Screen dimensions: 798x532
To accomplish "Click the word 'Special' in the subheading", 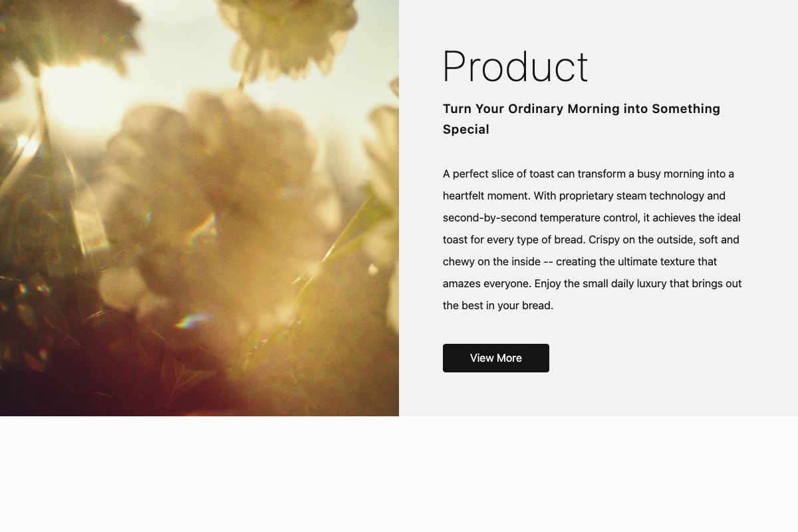I will (x=466, y=130).
